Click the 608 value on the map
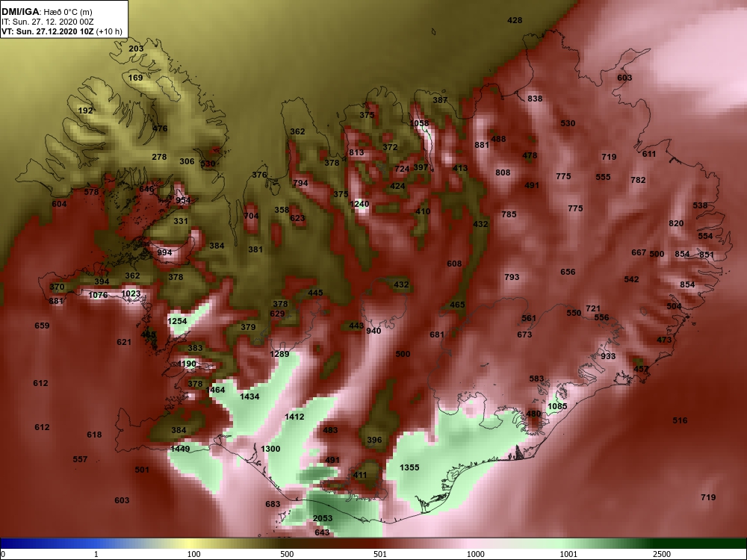747x560 pixels. (x=454, y=264)
